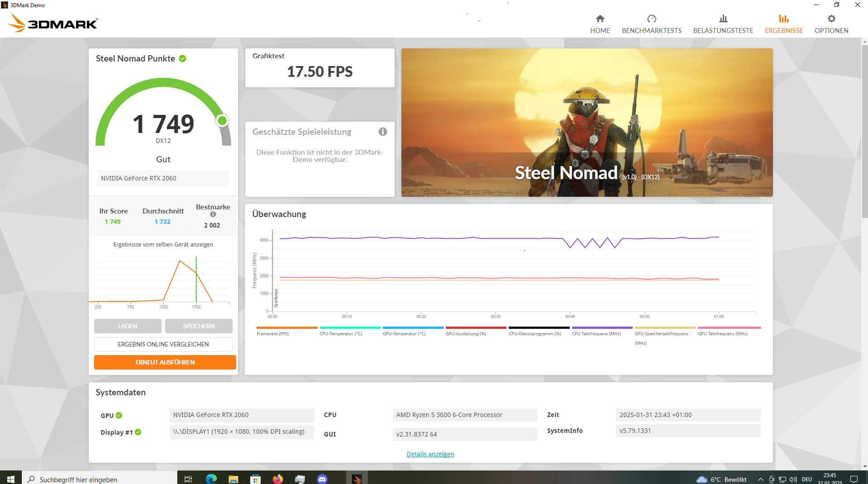Click the Ihr Score value 1 749
This screenshot has width=868, height=484.
click(x=113, y=222)
